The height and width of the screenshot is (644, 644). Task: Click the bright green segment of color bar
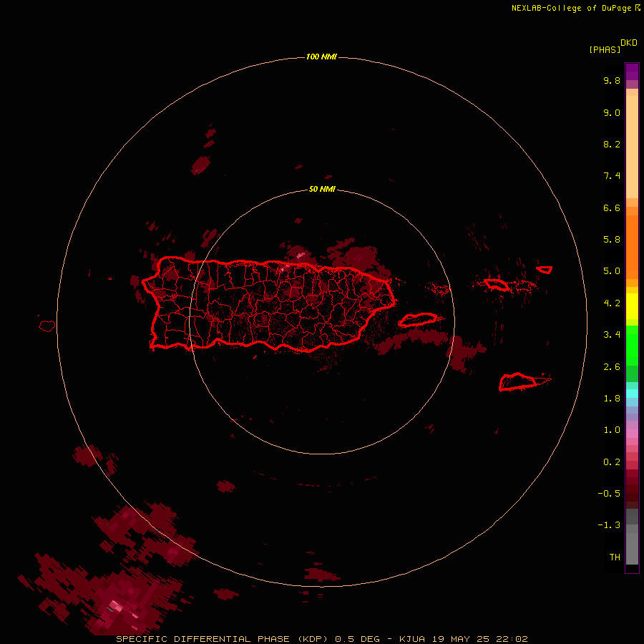click(632, 345)
